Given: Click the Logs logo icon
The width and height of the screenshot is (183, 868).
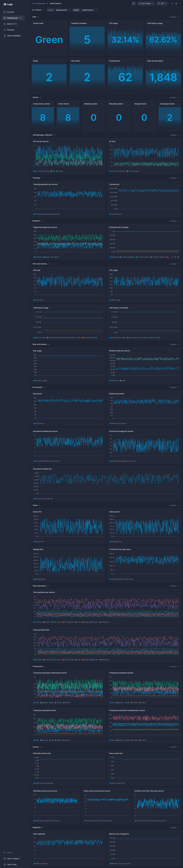Looking at the screenshot, I should pyautogui.click(x=5, y=4).
